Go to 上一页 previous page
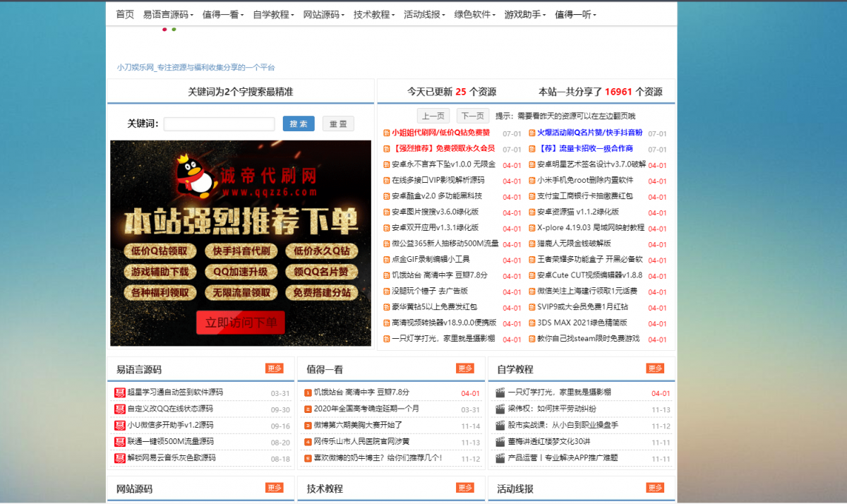Image resolution: width=847 pixels, height=504 pixels. (x=433, y=116)
